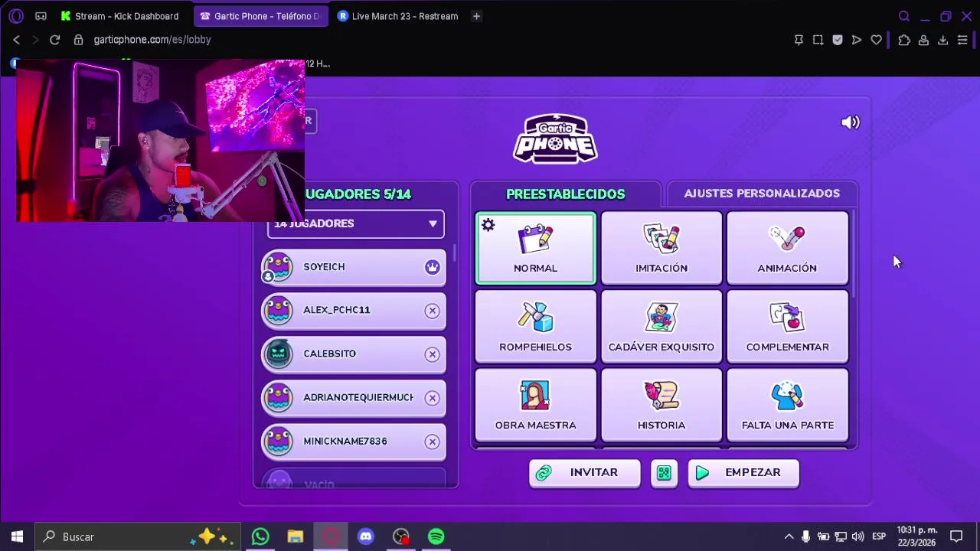980x551 pixels.
Task: Select the NORMAL game mode
Action: coord(535,249)
